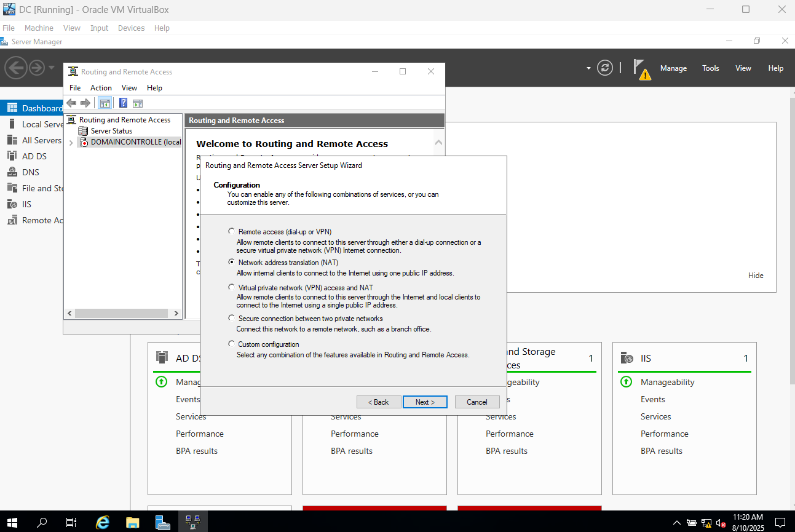Expand the DOMAINCONTROLLE tree node
The height and width of the screenshot is (532, 795).
tap(71, 143)
